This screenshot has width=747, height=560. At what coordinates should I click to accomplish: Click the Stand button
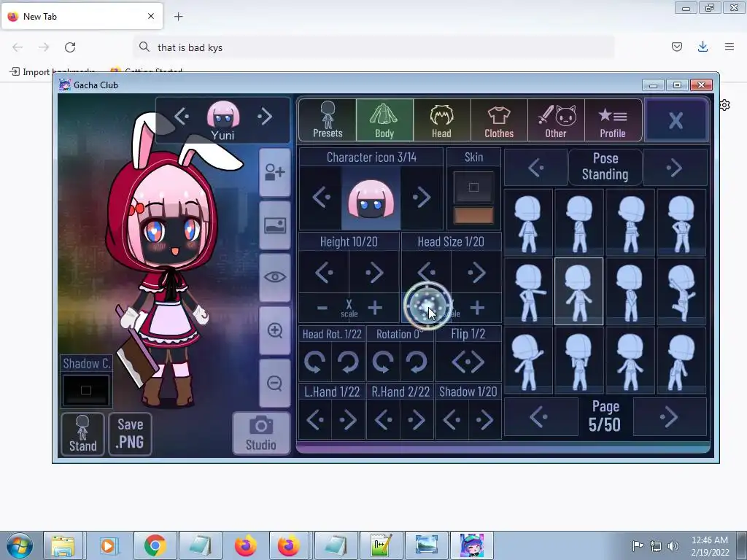point(83,434)
